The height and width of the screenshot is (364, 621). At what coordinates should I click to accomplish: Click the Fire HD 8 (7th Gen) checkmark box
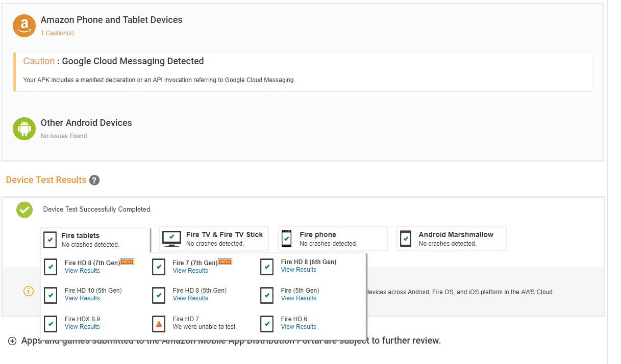(x=51, y=267)
